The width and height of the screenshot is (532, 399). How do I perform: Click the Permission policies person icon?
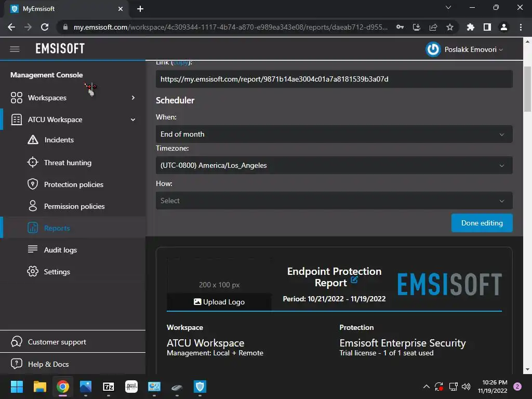click(x=33, y=206)
